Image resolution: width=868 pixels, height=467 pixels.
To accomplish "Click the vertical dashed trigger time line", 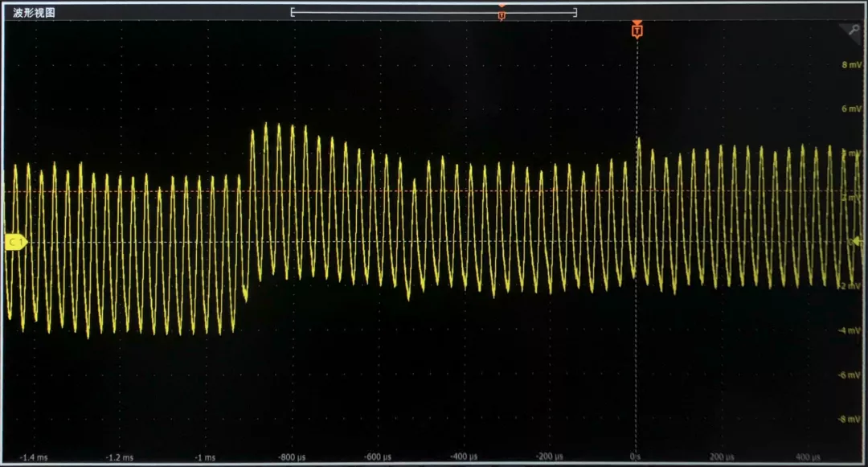I will click(x=637, y=244).
